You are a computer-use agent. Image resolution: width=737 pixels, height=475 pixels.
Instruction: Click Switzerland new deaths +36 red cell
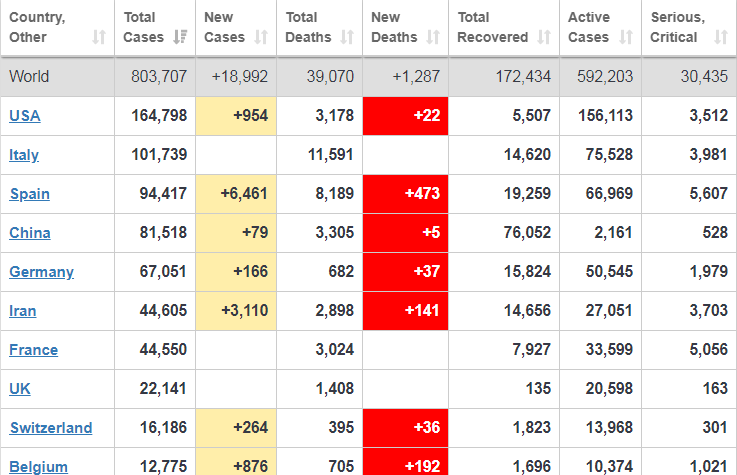click(x=405, y=428)
